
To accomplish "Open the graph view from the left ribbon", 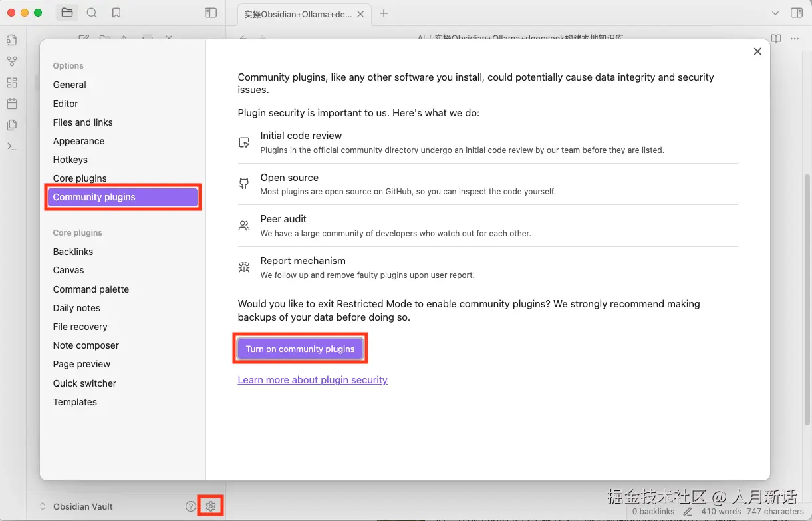I will click(x=12, y=61).
